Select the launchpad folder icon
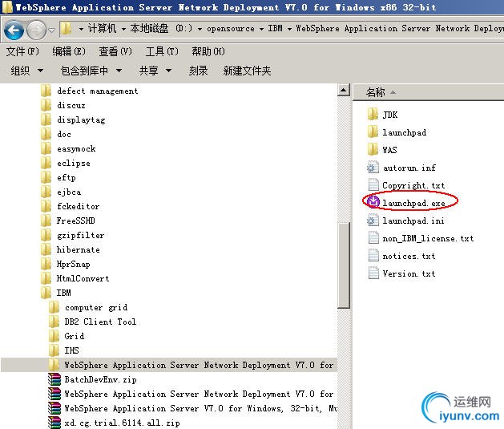 coord(373,132)
